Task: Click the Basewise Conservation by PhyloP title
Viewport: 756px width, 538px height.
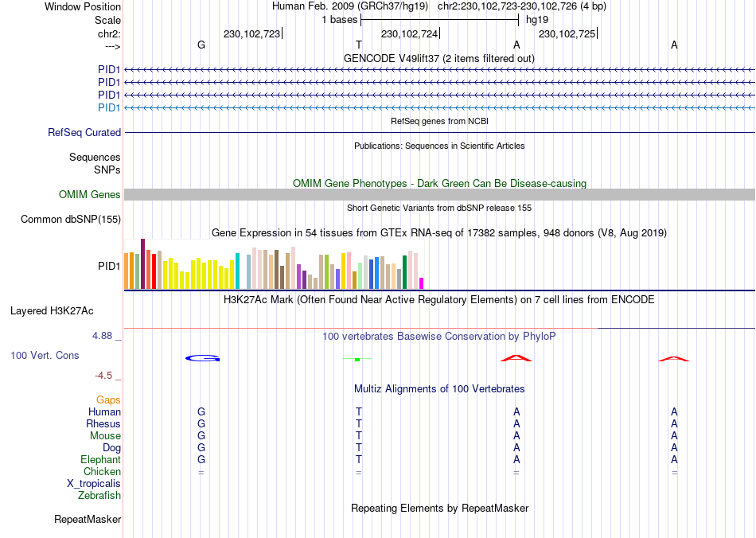Action: click(x=439, y=336)
